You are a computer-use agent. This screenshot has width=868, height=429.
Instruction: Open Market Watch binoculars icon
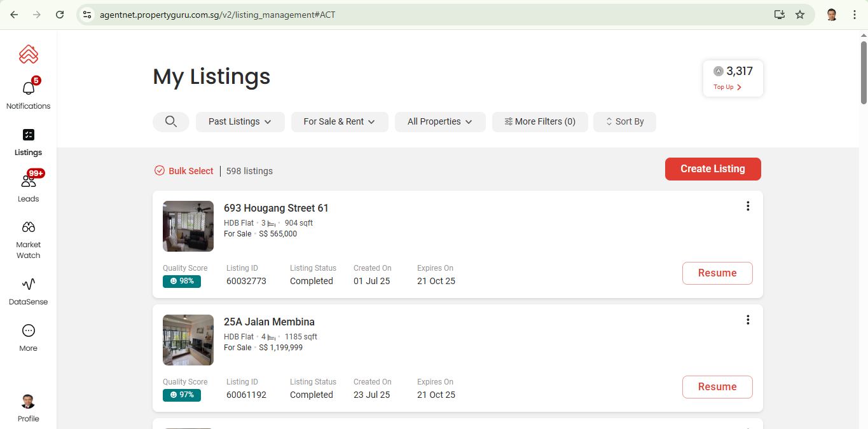coord(29,228)
